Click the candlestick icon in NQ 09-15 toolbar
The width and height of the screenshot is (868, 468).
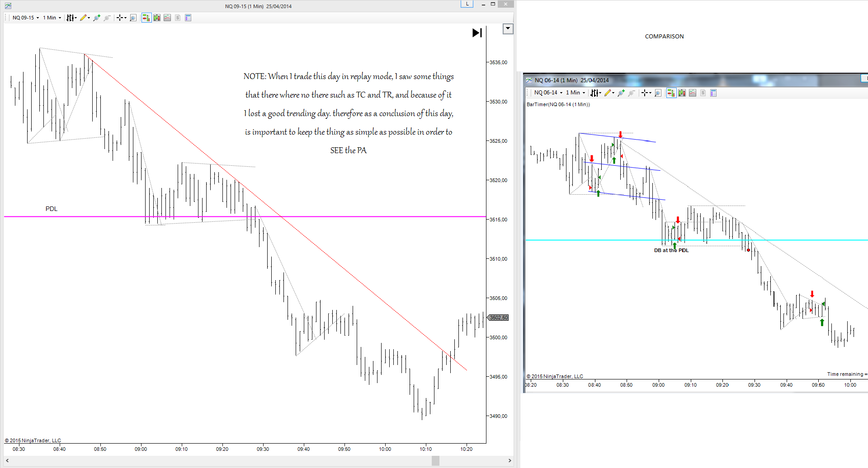click(157, 18)
